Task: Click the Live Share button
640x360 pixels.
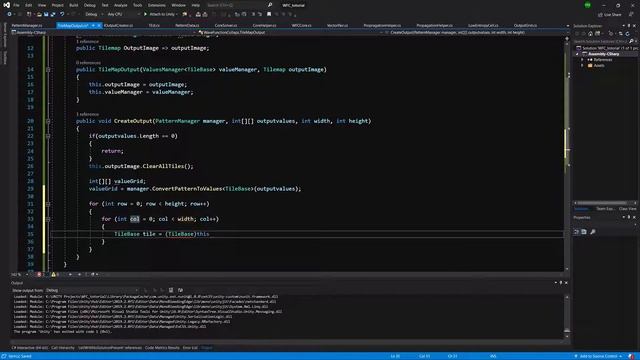Action: (609, 14)
